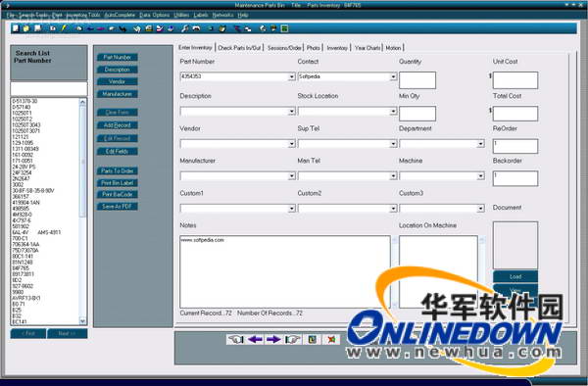Click the Part Number search button
This screenshot has width=588, height=386.
point(117,57)
